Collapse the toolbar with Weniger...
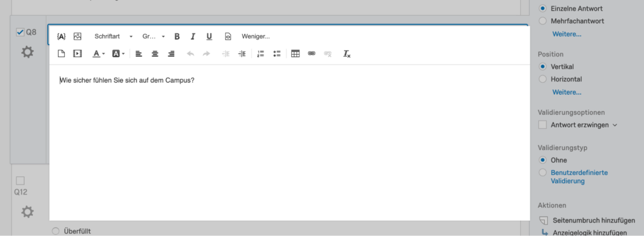 tap(255, 36)
